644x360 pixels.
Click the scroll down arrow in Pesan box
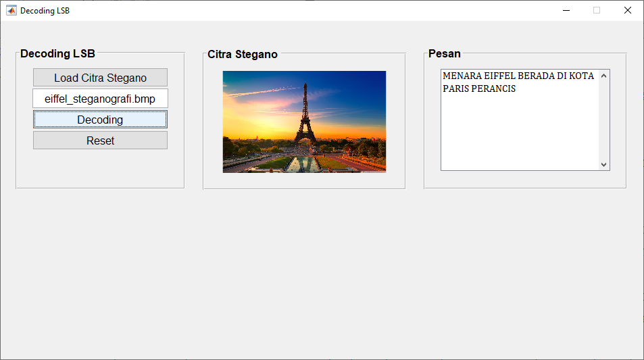pyautogui.click(x=603, y=164)
